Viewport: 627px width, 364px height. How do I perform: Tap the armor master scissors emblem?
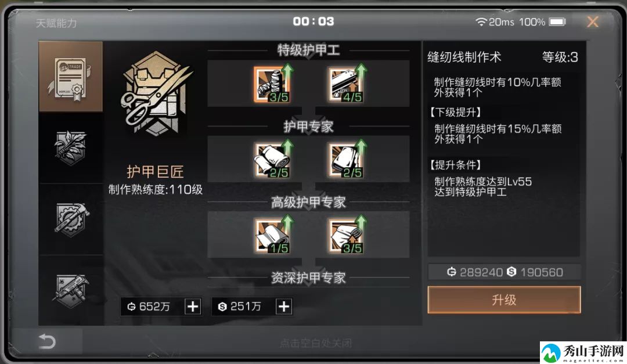click(157, 94)
